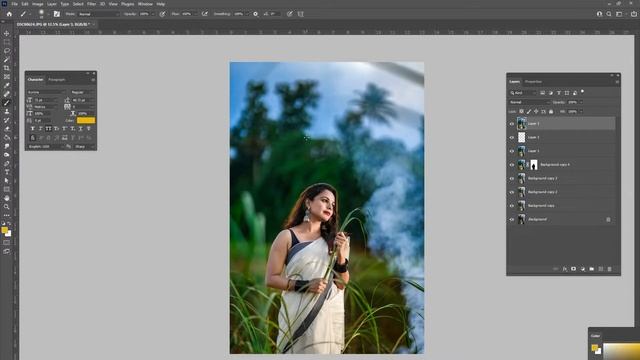This screenshot has width=640, height=360.
Task: Add a layer mask from Layers panel
Action: 573,269
